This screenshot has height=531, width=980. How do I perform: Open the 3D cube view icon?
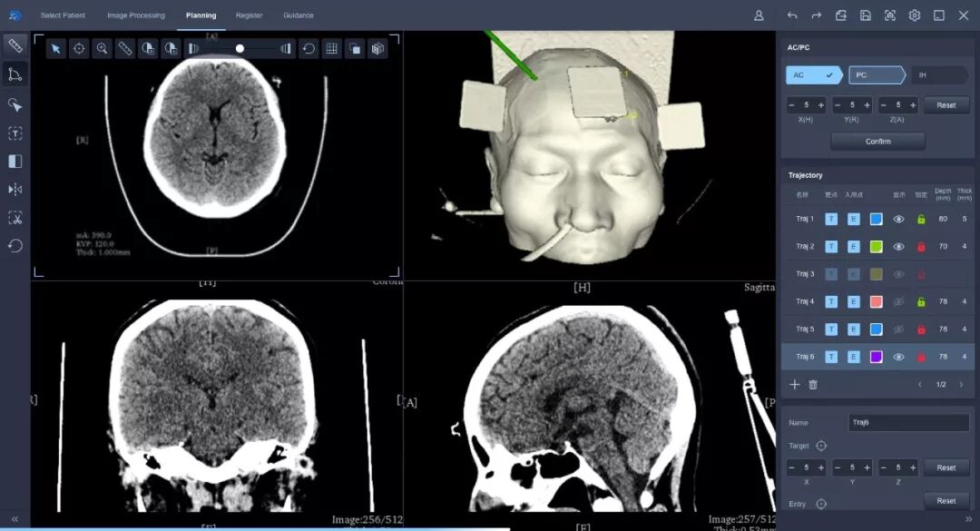[x=377, y=49]
